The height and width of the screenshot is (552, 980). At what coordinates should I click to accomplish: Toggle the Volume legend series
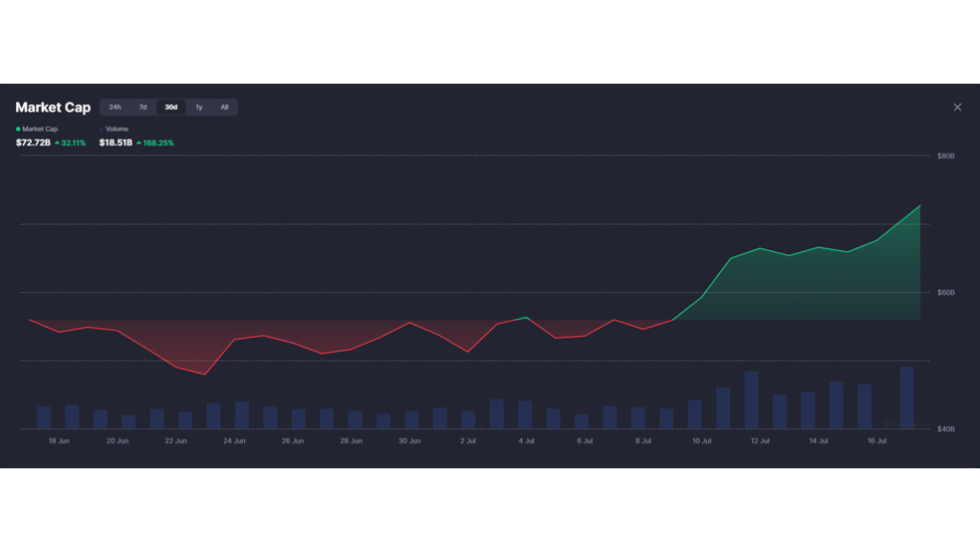114,129
